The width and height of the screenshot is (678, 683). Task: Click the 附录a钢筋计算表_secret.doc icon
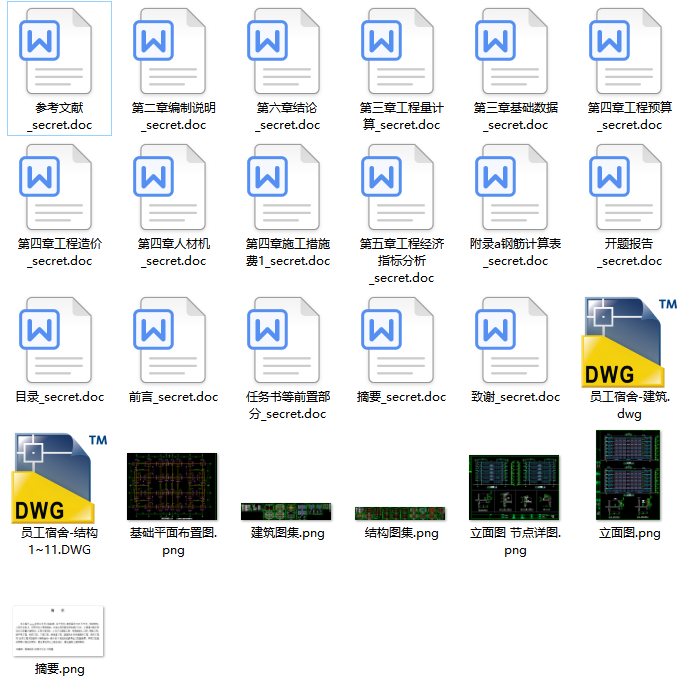pyautogui.click(x=512, y=187)
